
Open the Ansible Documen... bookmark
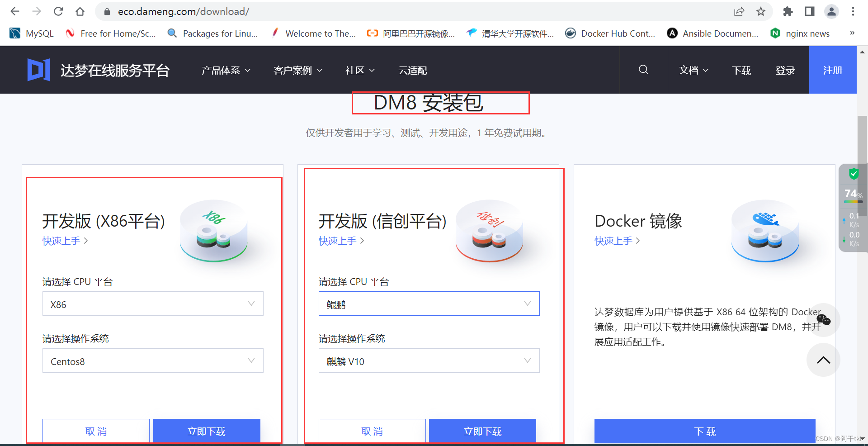[x=713, y=33]
